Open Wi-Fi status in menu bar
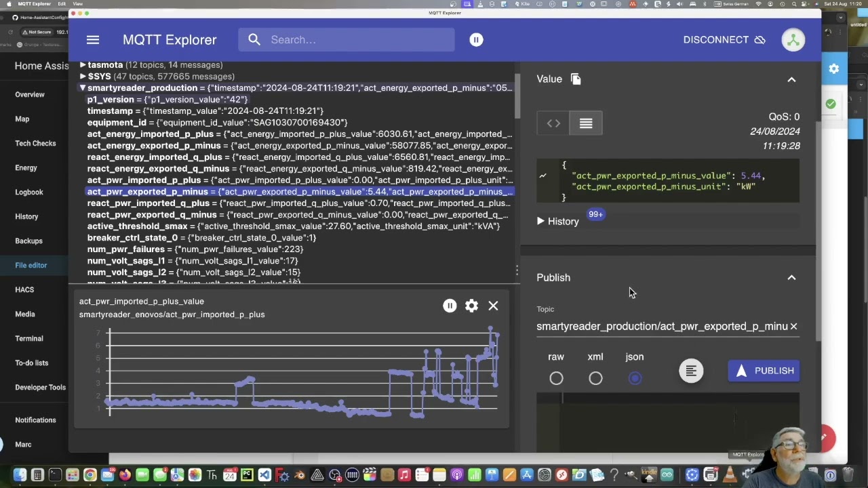This screenshot has height=488, width=868. (x=759, y=4)
